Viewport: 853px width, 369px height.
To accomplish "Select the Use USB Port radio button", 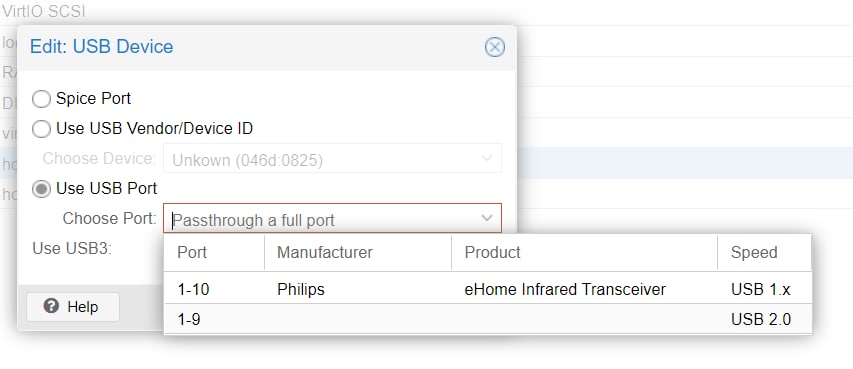I will coord(41,189).
